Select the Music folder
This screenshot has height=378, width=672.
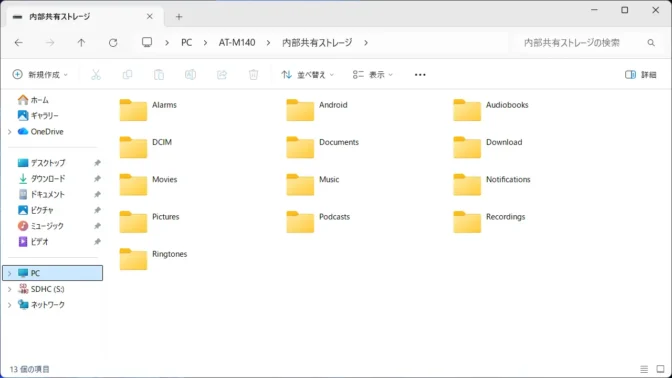point(313,184)
